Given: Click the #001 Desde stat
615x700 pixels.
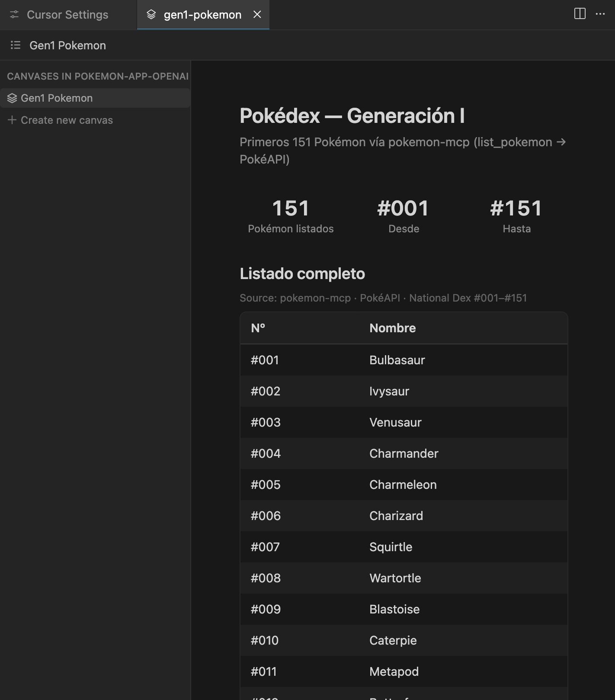Looking at the screenshot, I should (x=404, y=216).
